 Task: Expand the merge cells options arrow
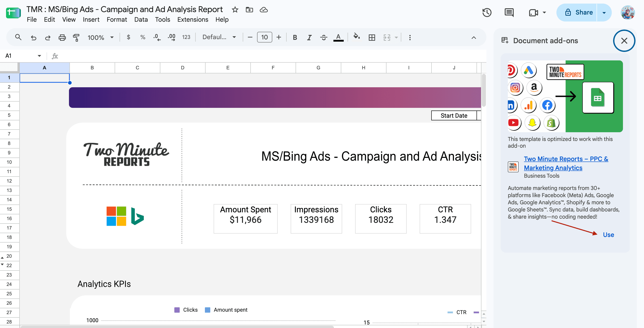coord(396,37)
